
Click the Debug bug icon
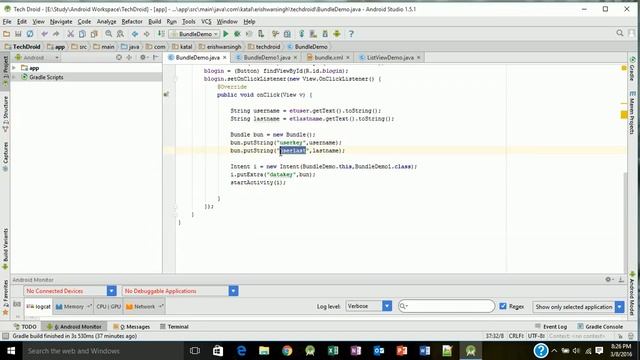point(237,34)
